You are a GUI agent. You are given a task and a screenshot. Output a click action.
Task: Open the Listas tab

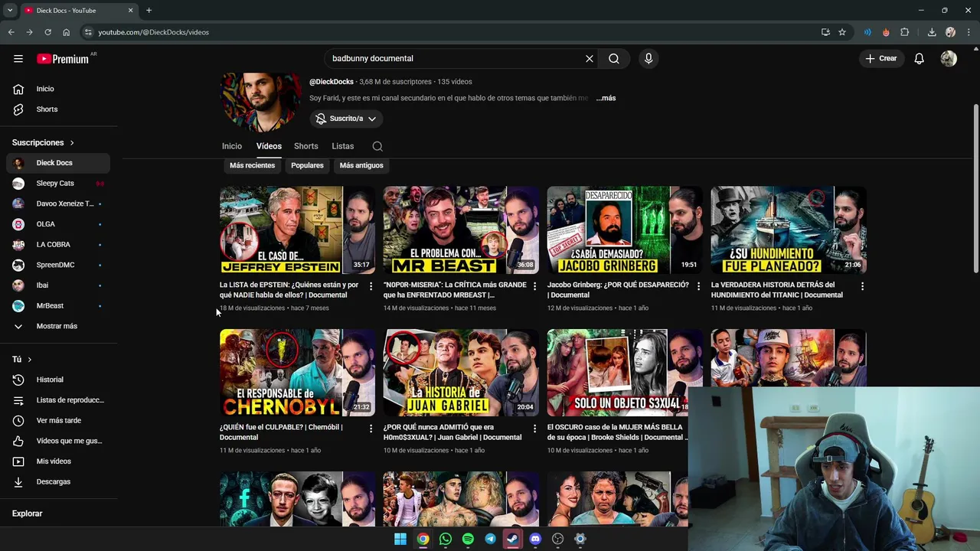point(343,146)
